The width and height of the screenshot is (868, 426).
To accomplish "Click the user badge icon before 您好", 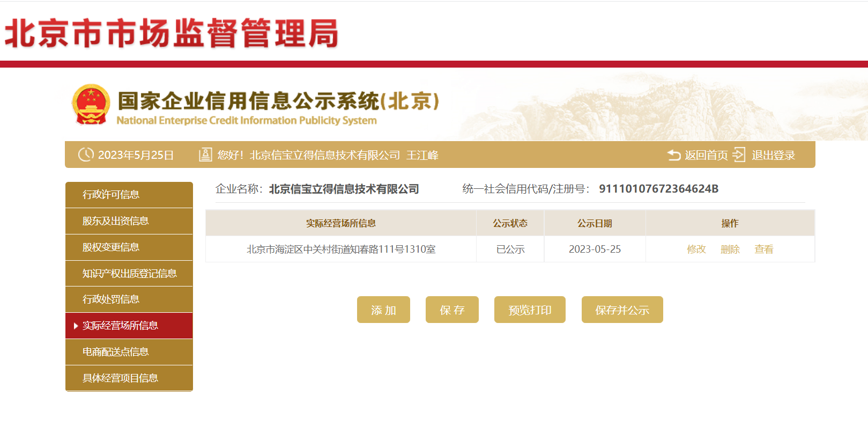I will [x=205, y=155].
